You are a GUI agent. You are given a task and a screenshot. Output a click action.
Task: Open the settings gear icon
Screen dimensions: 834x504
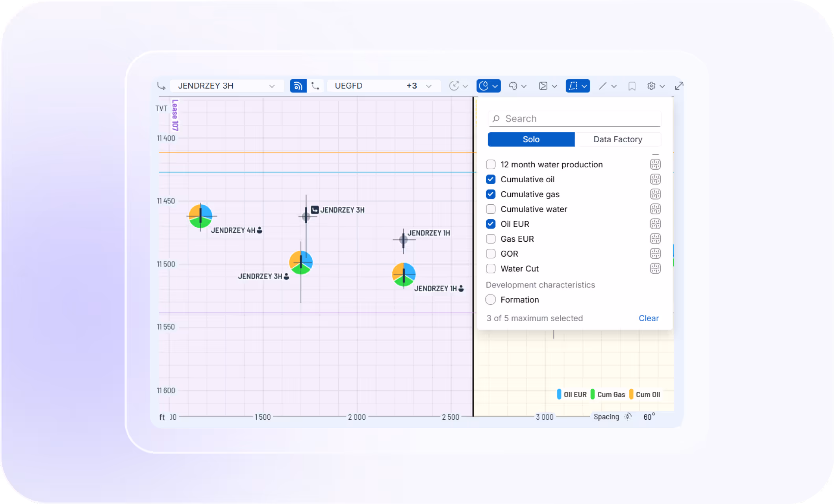click(x=651, y=86)
